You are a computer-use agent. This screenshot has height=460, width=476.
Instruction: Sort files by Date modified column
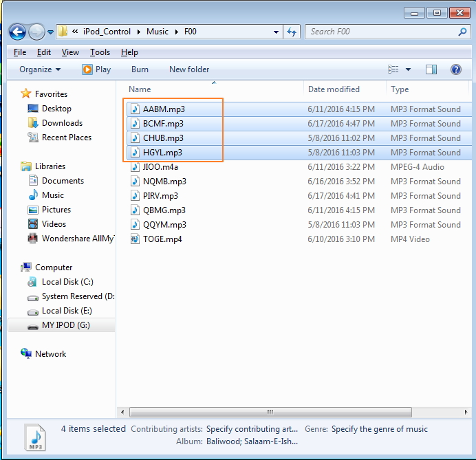(x=334, y=89)
